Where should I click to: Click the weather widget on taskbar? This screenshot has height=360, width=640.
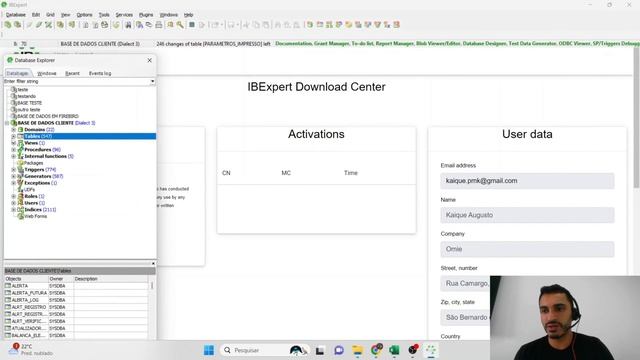[31, 349]
